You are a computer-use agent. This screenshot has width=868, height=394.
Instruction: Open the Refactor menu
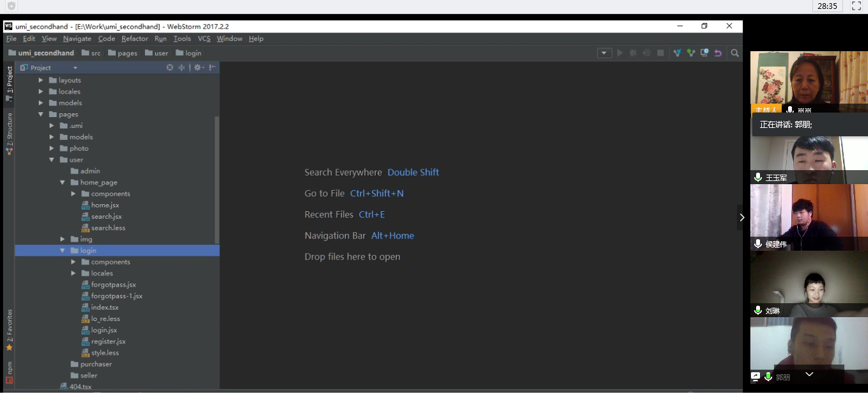point(134,39)
